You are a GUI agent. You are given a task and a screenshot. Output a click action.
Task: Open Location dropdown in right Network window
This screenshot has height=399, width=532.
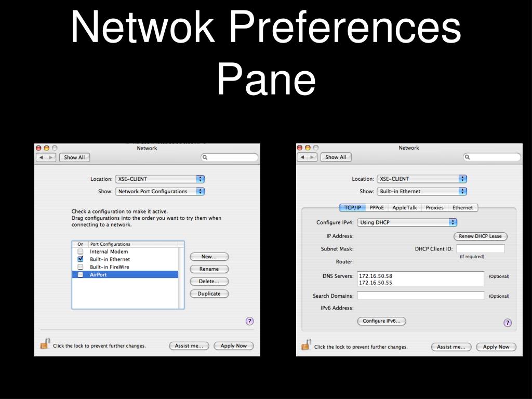(x=422, y=179)
